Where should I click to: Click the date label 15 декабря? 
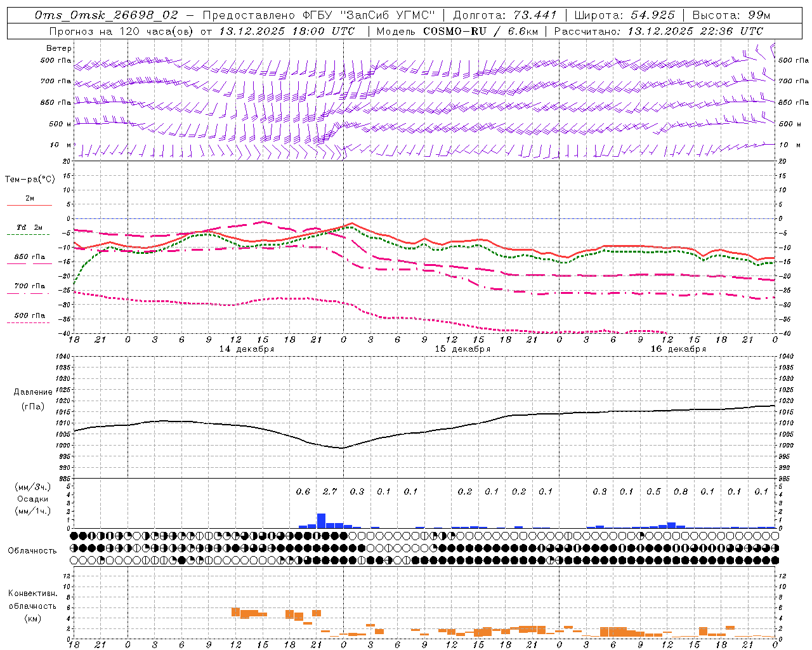pyautogui.click(x=462, y=349)
